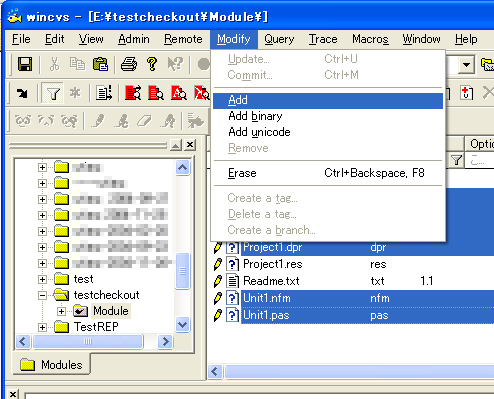This screenshot has height=399, width=494.
Task: Click the document with red plus icon
Action: (x=467, y=93)
